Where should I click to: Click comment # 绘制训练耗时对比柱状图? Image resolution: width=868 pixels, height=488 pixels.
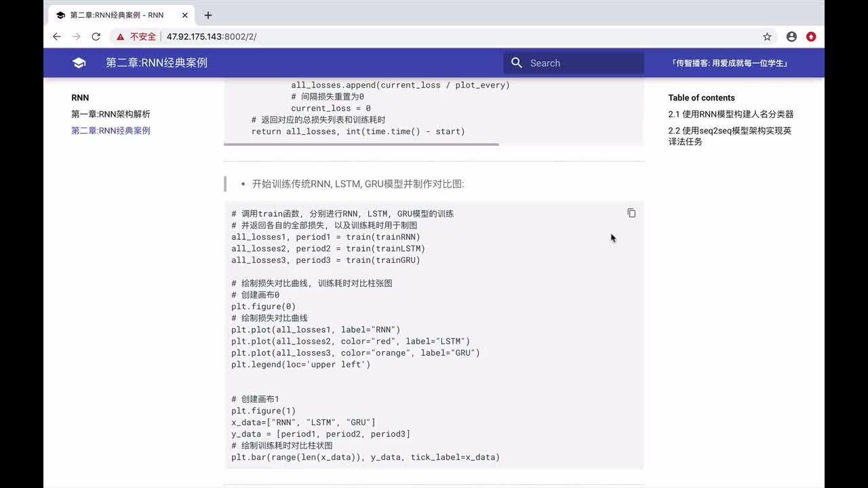(282, 445)
